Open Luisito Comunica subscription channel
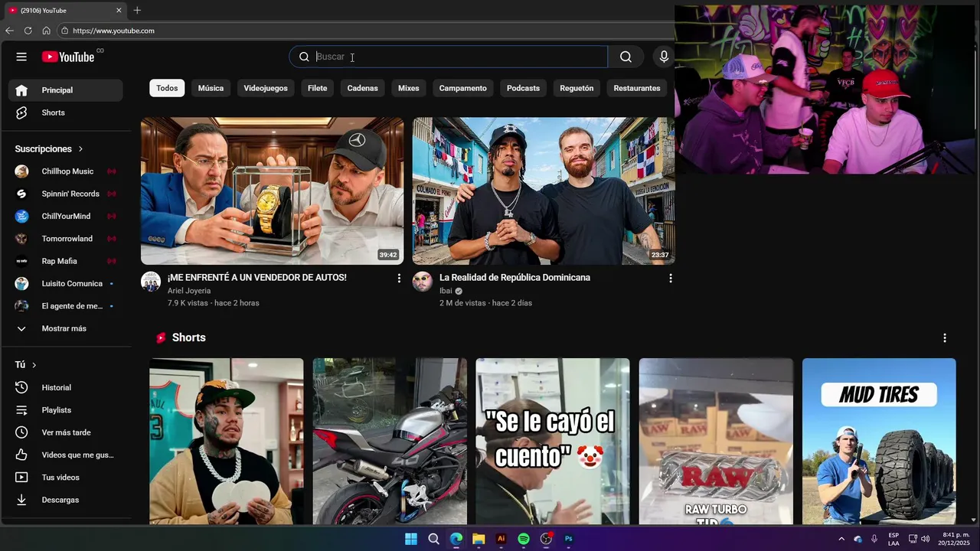Screen dimensions: 980x551 (65, 283)
